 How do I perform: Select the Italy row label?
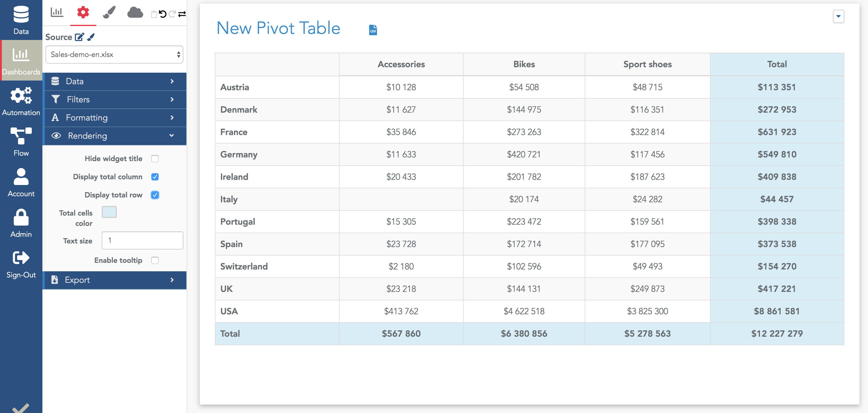[229, 199]
